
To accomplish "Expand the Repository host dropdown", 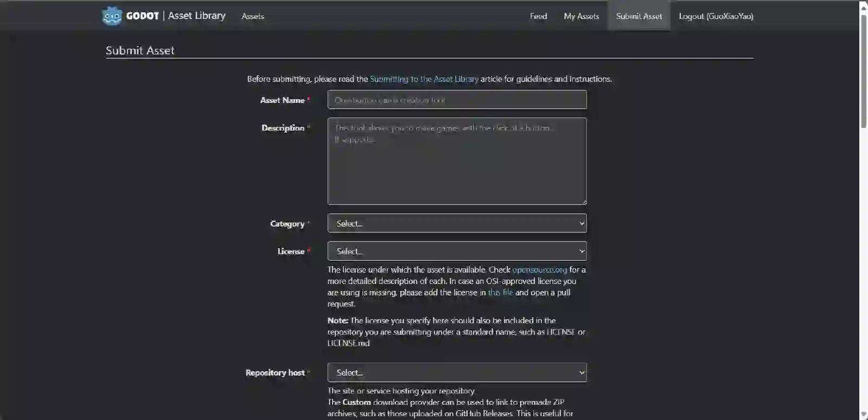I will (457, 372).
